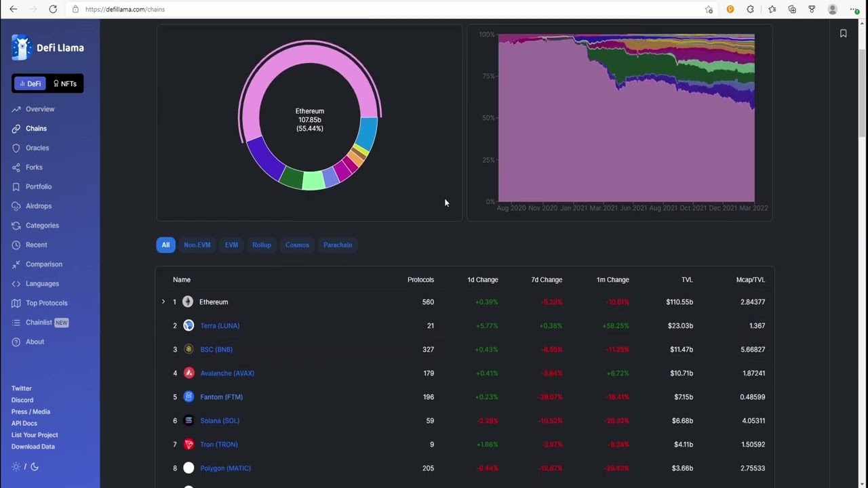Image resolution: width=868 pixels, height=488 pixels.
Task: Click the bookmark icon at page top right
Action: [x=843, y=33]
